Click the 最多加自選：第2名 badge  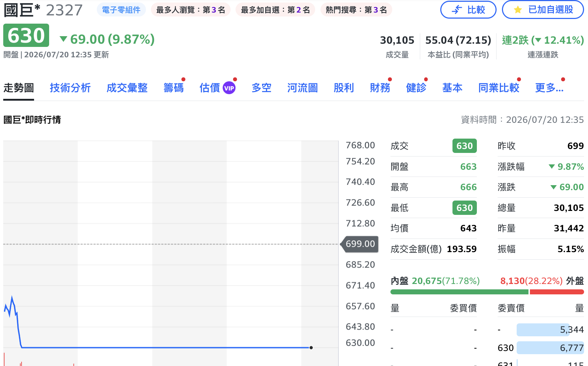[x=275, y=10]
